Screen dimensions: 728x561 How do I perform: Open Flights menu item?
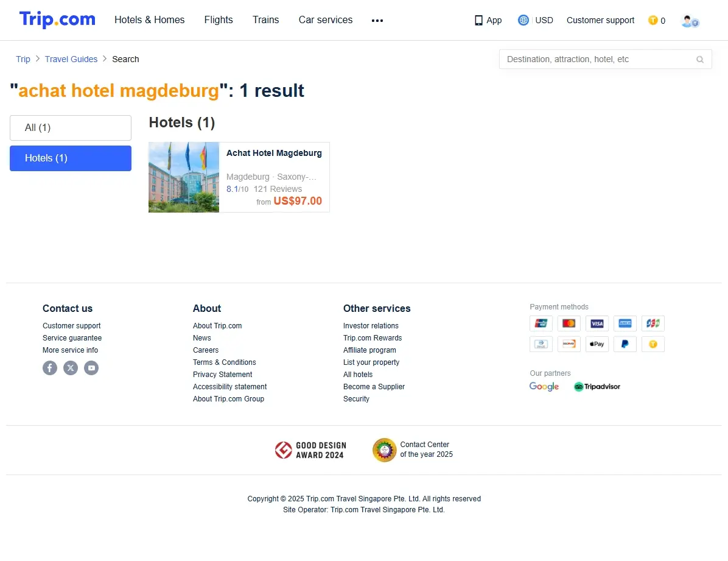pos(219,20)
